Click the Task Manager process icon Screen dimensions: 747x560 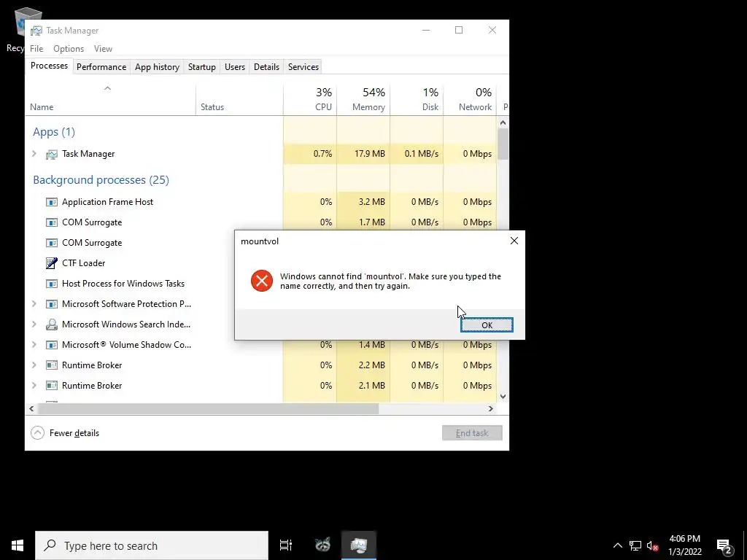click(x=52, y=155)
